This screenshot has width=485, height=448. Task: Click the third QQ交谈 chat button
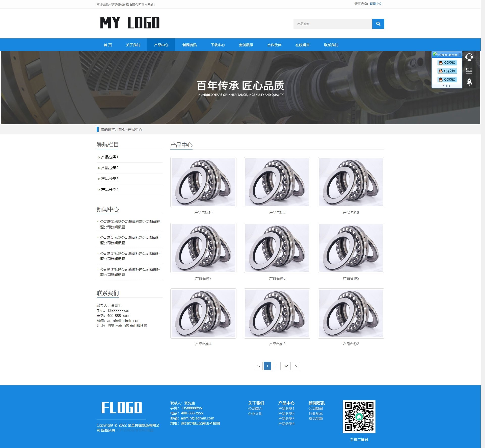(x=447, y=80)
